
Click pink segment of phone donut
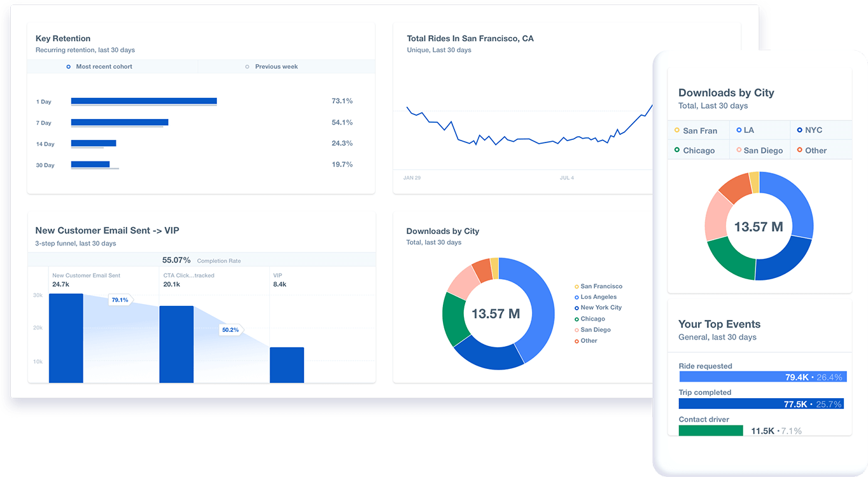pyautogui.click(x=716, y=216)
